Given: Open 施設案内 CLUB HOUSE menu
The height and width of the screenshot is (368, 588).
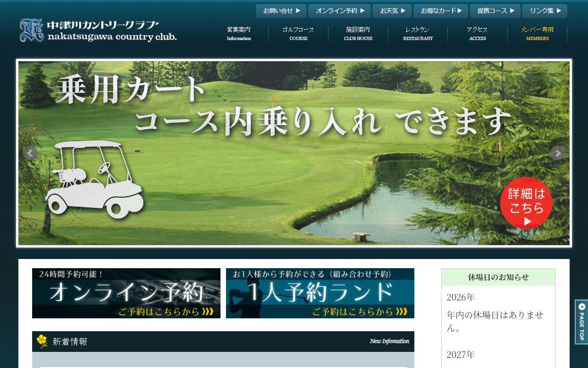Looking at the screenshot, I should (x=358, y=34).
